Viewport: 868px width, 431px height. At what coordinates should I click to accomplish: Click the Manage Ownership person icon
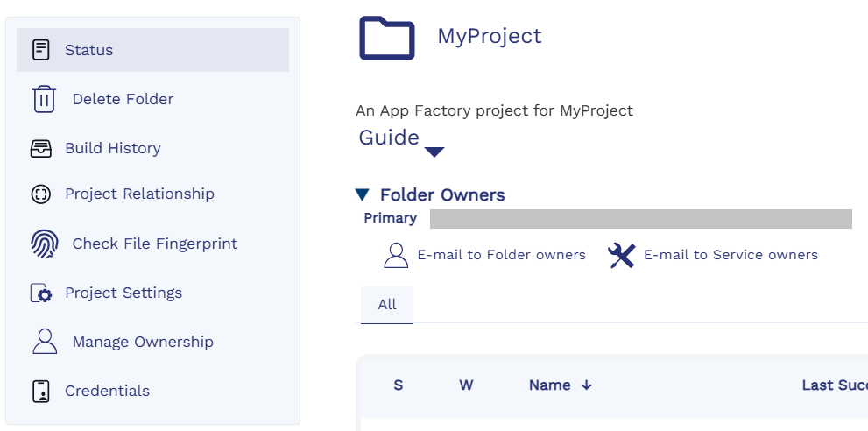[x=44, y=342]
